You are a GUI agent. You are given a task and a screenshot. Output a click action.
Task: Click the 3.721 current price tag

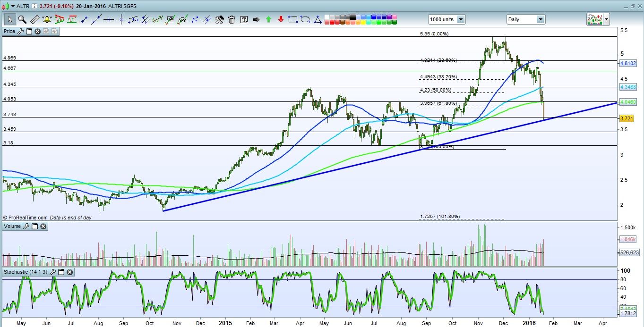pyautogui.click(x=626, y=118)
